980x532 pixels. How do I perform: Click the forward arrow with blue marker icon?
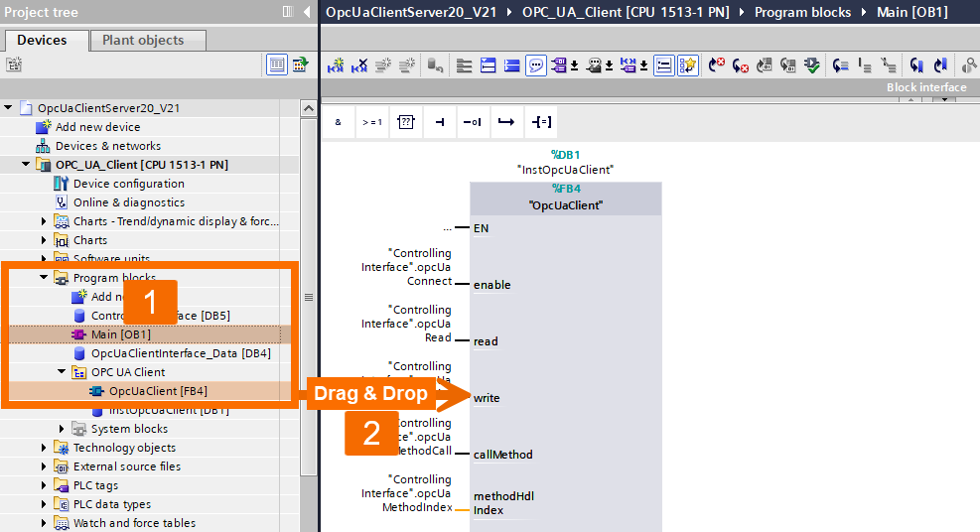click(940, 65)
